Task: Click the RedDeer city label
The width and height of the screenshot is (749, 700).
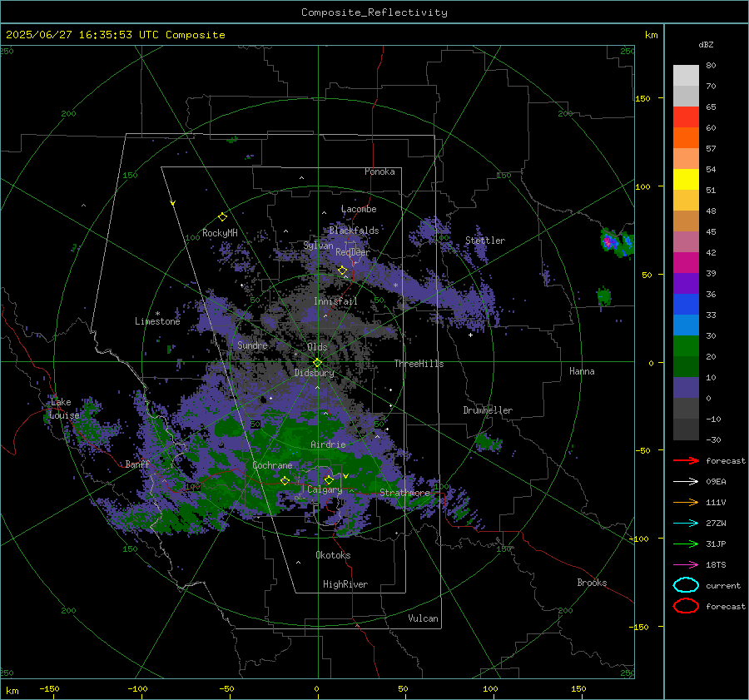Action: coord(353,252)
